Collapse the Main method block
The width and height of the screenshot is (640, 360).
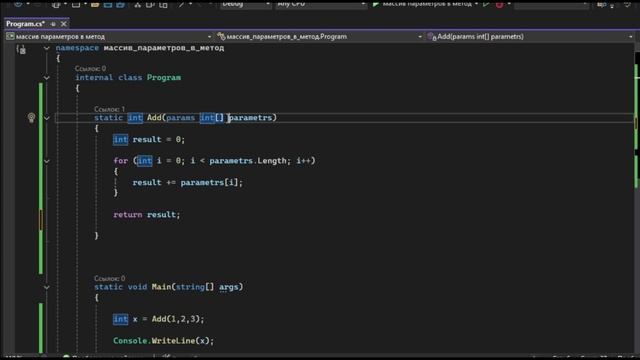(x=47, y=287)
